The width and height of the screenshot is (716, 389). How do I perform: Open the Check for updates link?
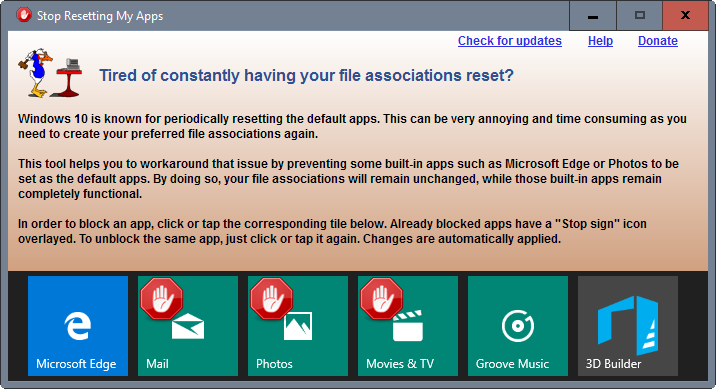(510, 41)
